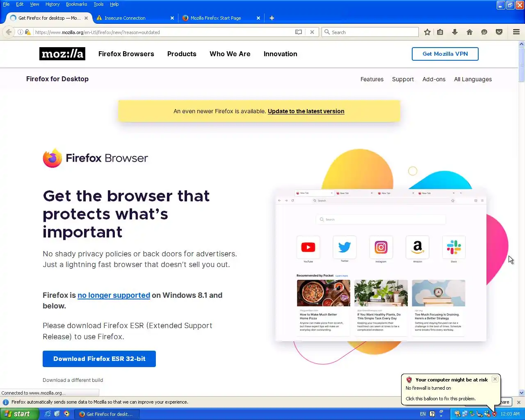Click Download Firefox ESR 32-bit button
This screenshot has width=525, height=420.
pos(99,359)
